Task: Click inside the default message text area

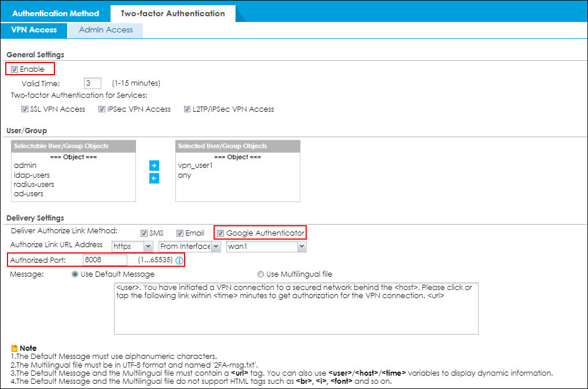Action: (296, 309)
